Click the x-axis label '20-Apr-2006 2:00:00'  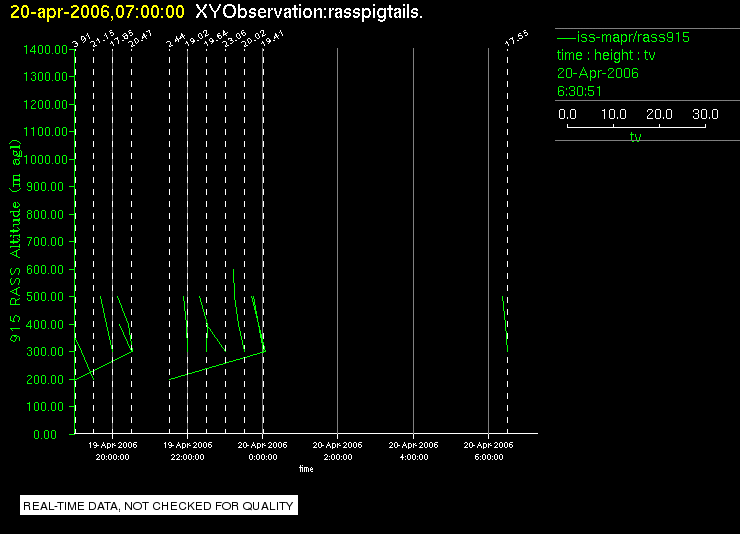pyautogui.click(x=337, y=451)
